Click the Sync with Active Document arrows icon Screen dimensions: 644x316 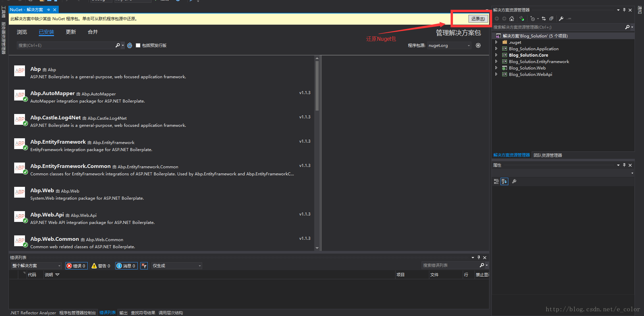pyautogui.click(x=544, y=19)
